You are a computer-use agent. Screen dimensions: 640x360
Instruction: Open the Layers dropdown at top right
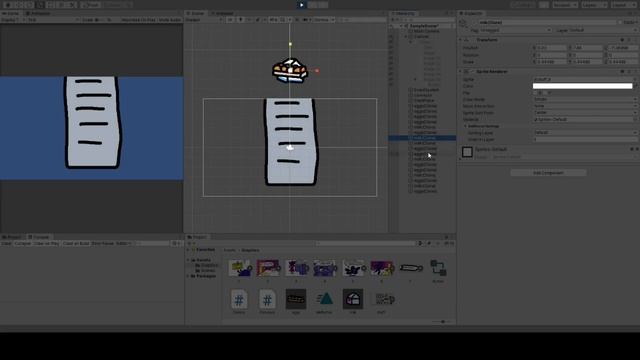(x=594, y=5)
